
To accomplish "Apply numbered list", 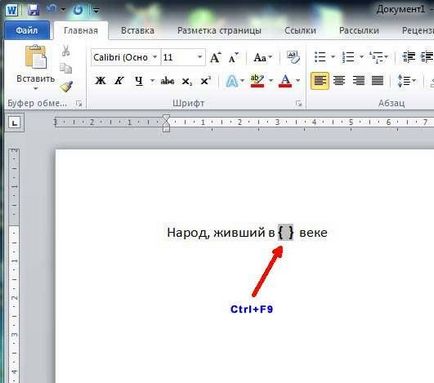I will click(x=348, y=57).
